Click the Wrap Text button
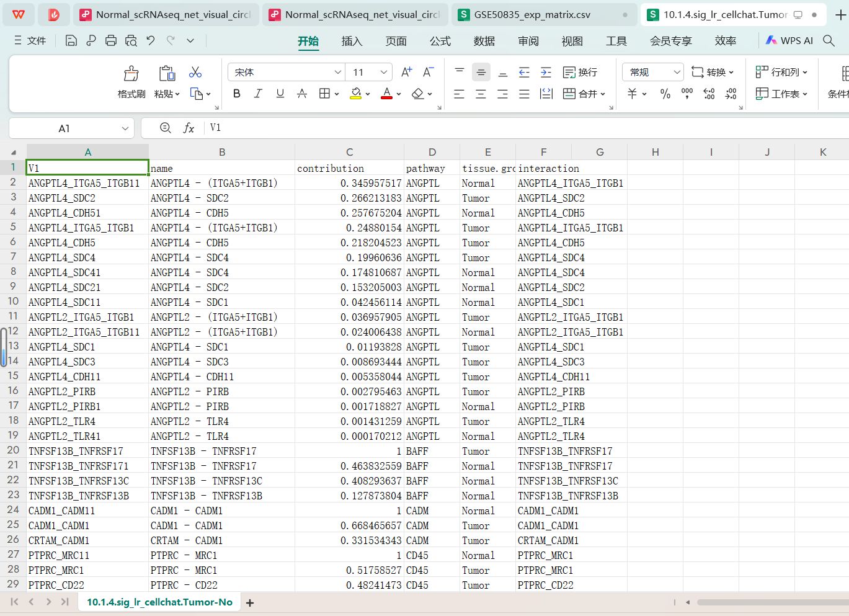This screenshot has width=849, height=616. tap(580, 72)
